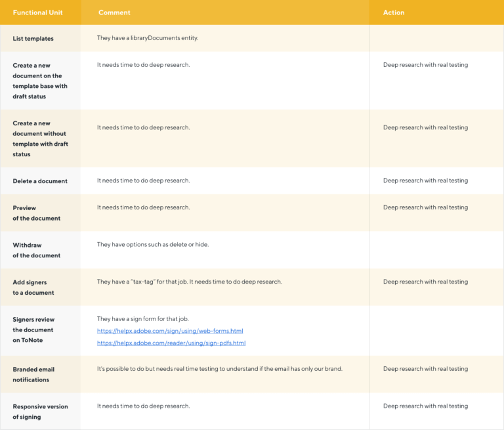The width and height of the screenshot is (504, 430).
Task: Click the Responsive version of signing cell
Action: [x=40, y=412]
